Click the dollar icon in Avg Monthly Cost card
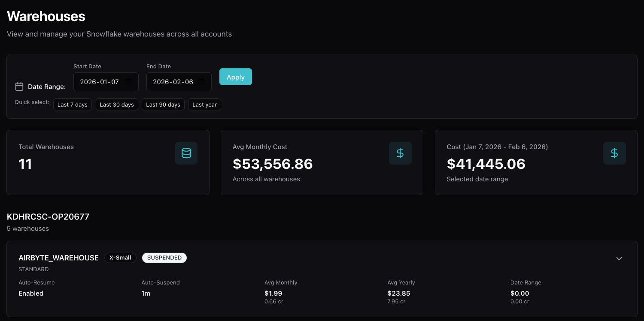This screenshot has height=321, width=644. [400, 153]
